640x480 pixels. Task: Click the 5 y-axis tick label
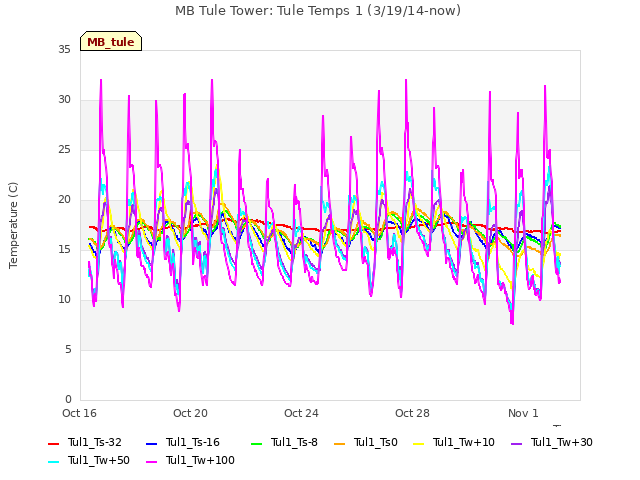point(68,349)
